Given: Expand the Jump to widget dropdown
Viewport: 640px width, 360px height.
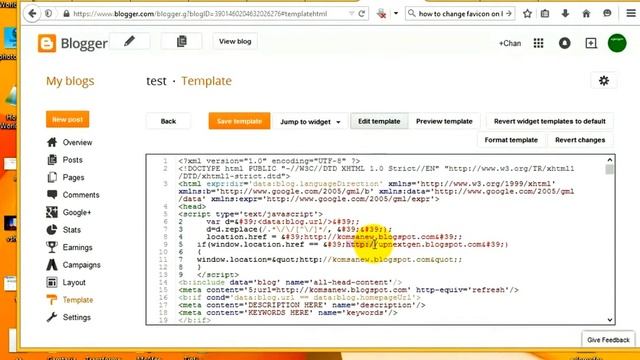Looking at the screenshot, I should pos(310,122).
